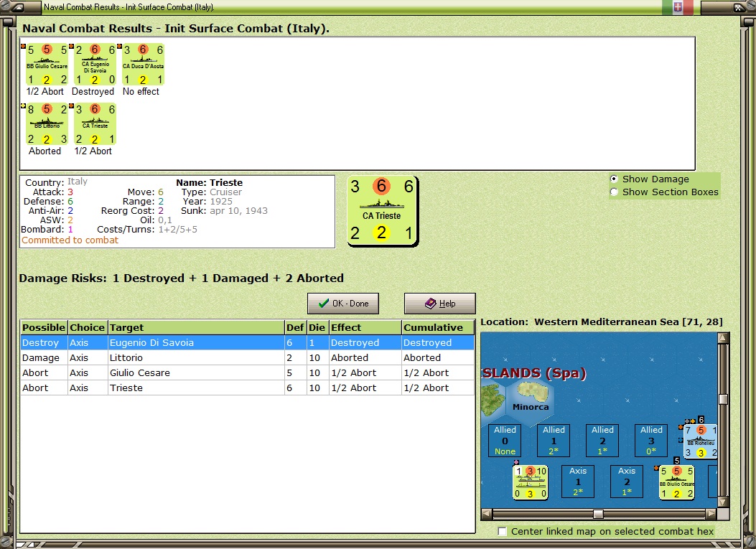Select the Eugenio Di Savoia row in table

tap(248, 343)
